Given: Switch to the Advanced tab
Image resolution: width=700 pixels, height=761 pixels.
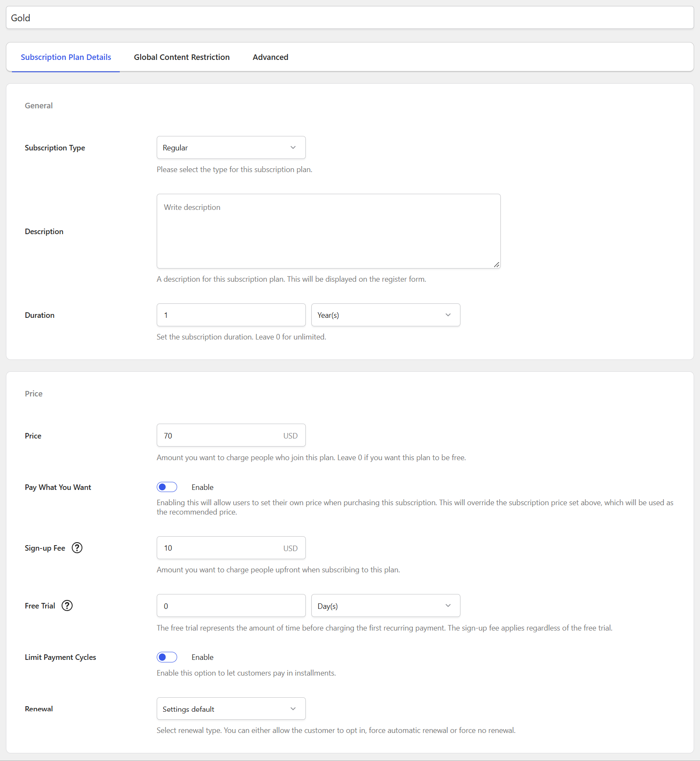Looking at the screenshot, I should click(271, 57).
